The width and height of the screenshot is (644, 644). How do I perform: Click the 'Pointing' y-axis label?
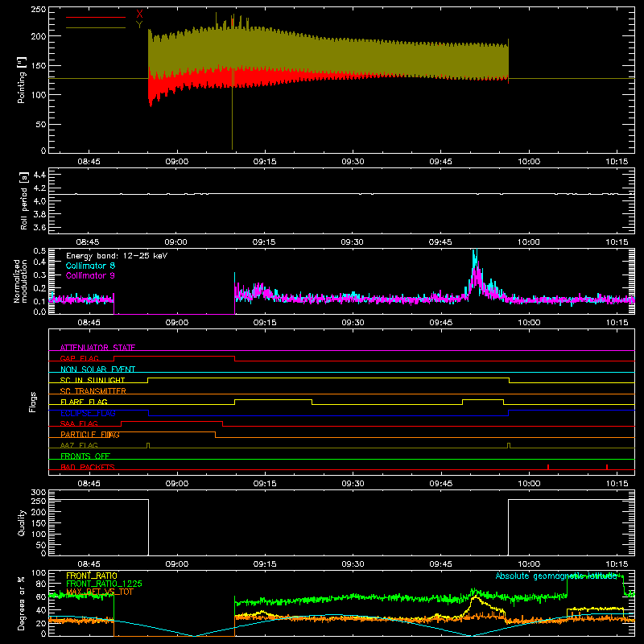tap(22, 80)
